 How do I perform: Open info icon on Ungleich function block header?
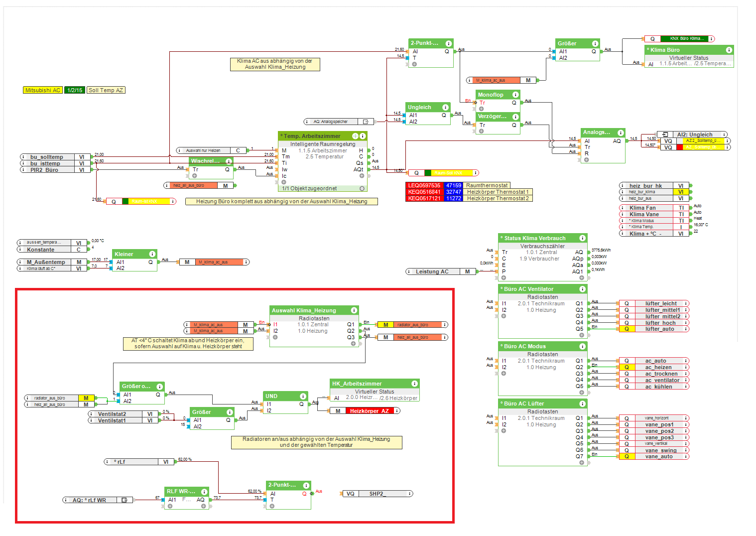click(445, 107)
